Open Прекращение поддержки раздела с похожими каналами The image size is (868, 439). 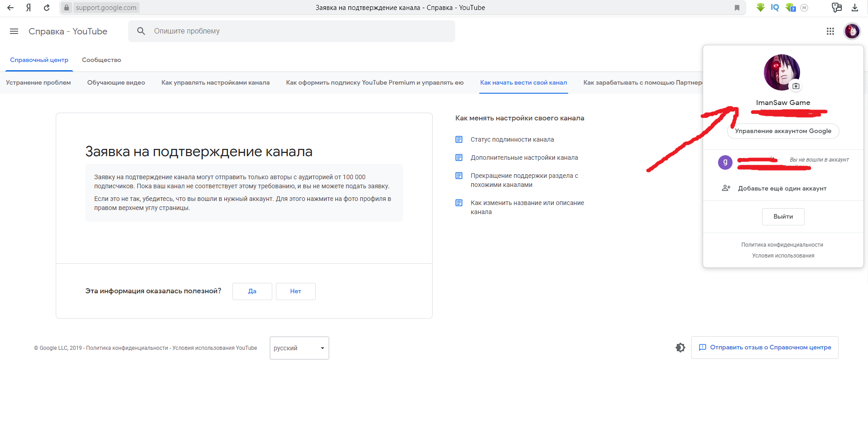[x=524, y=180]
